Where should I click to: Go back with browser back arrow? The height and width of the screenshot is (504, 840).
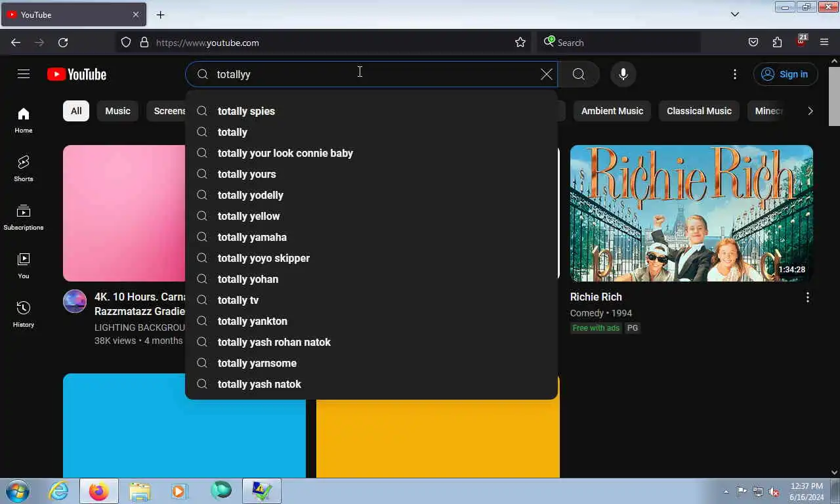16,43
